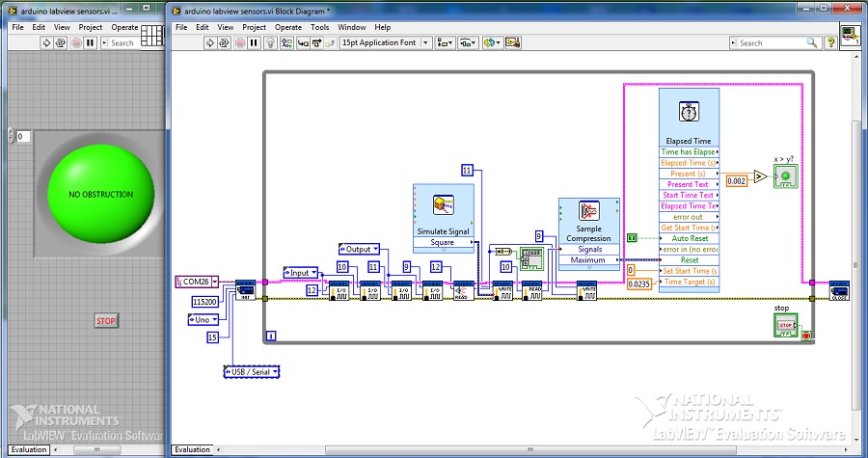
Task: Click the Run Continuously button on front panel
Action: click(60, 42)
